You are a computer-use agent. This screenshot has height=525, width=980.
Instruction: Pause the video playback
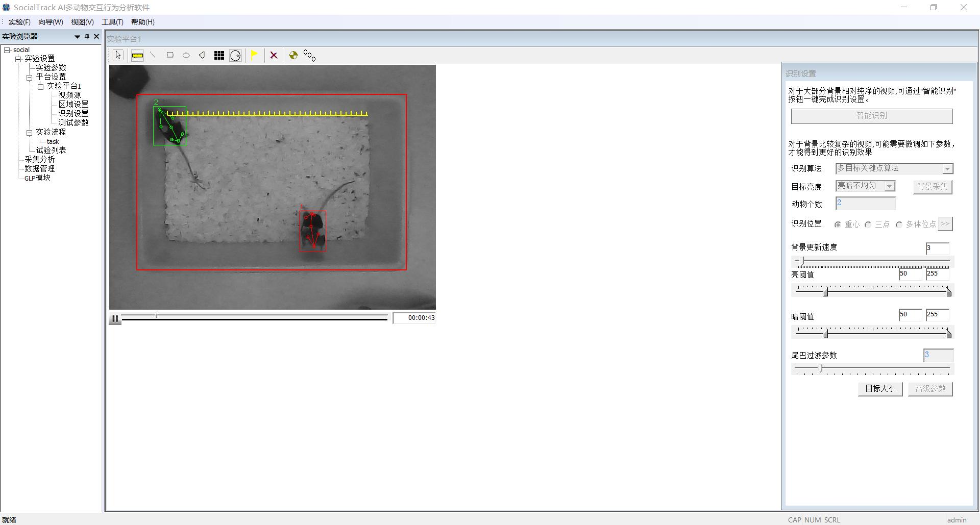[x=115, y=318]
